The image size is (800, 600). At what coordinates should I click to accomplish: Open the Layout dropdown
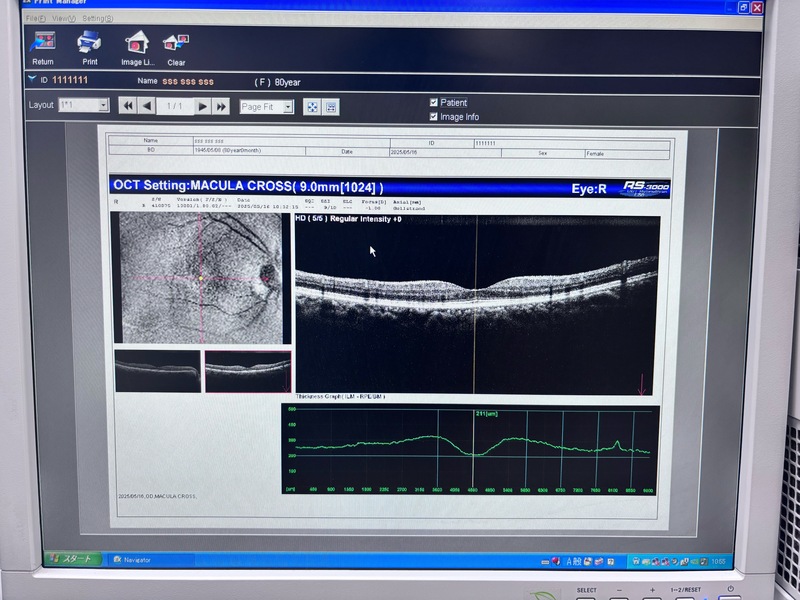pos(103,105)
